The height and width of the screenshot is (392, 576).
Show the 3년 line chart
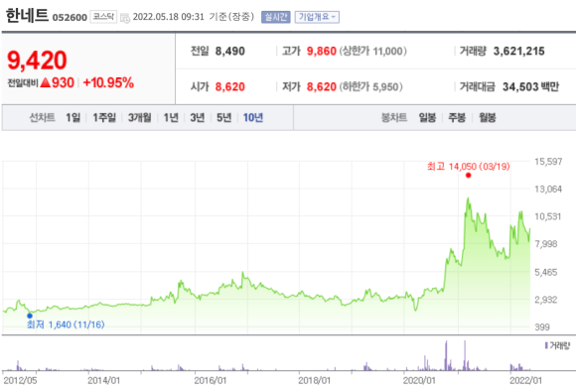click(x=198, y=118)
